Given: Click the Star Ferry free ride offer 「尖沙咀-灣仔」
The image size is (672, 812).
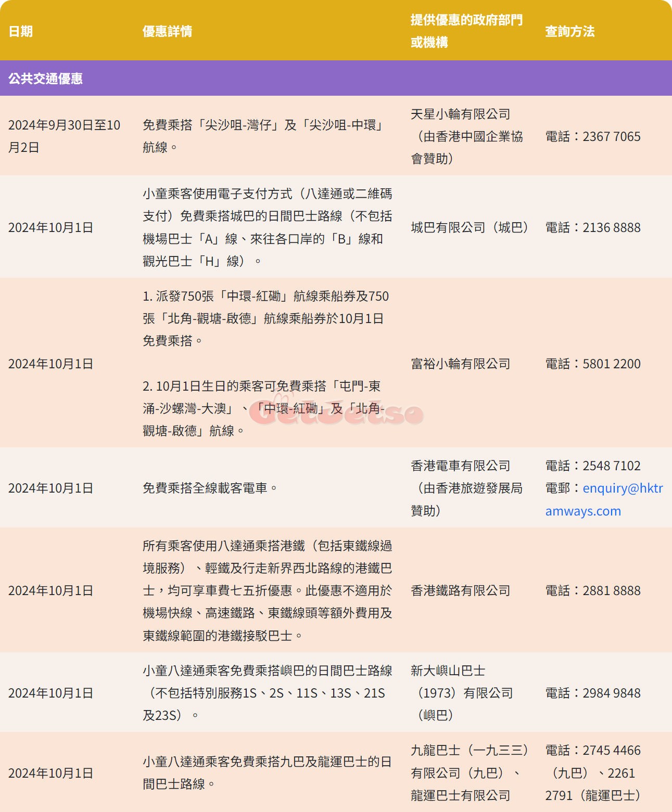Looking at the screenshot, I should 264,136.
